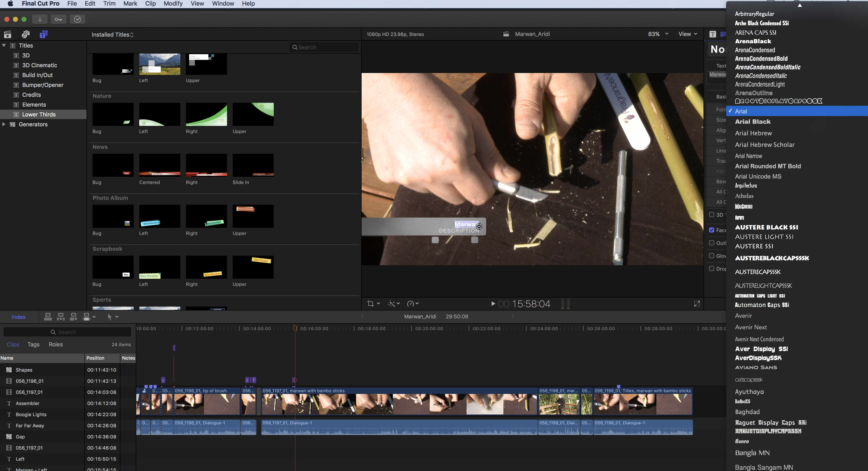Viewport: 868px width, 471px height.
Task: Show the Libraries sidebar clapper icon
Action: point(7,34)
